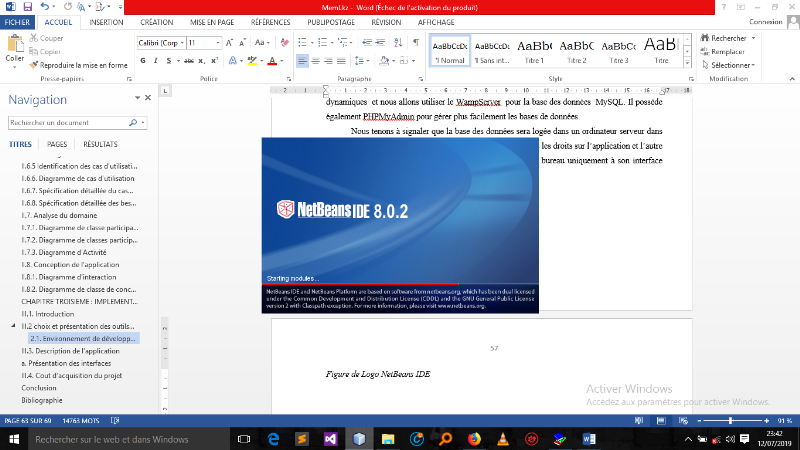Open the INSERTION ribbon tab
The width and height of the screenshot is (800, 450).
point(107,20)
